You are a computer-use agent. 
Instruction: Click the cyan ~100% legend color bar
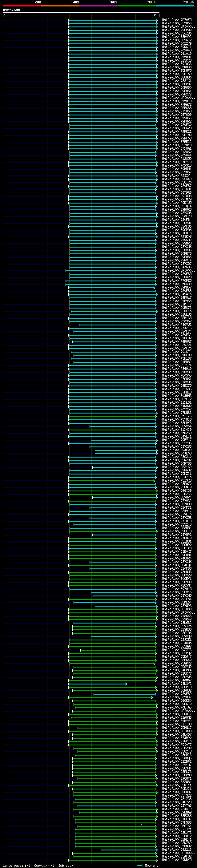tap(175, 6)
